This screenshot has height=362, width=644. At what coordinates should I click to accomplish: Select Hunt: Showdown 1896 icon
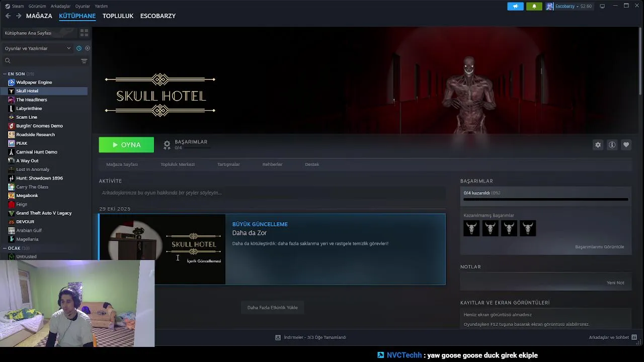(x=11, y=178)
